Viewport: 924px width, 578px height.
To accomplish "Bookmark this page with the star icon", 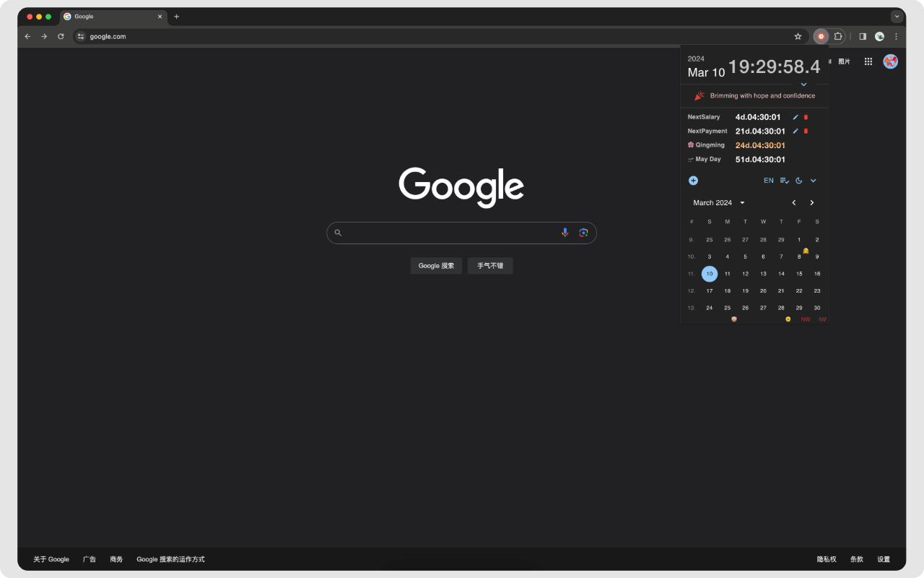I will (798, 36).
